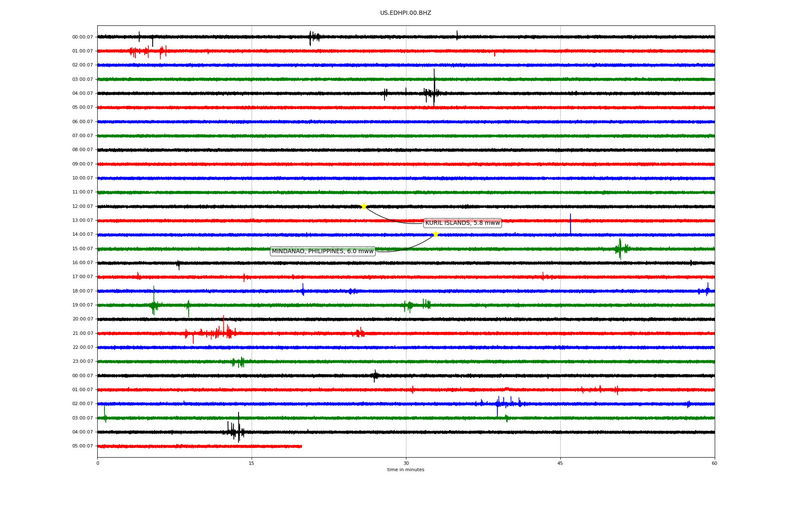Click the Mindanao Philippines yellow star marker

tap(436, 234)
